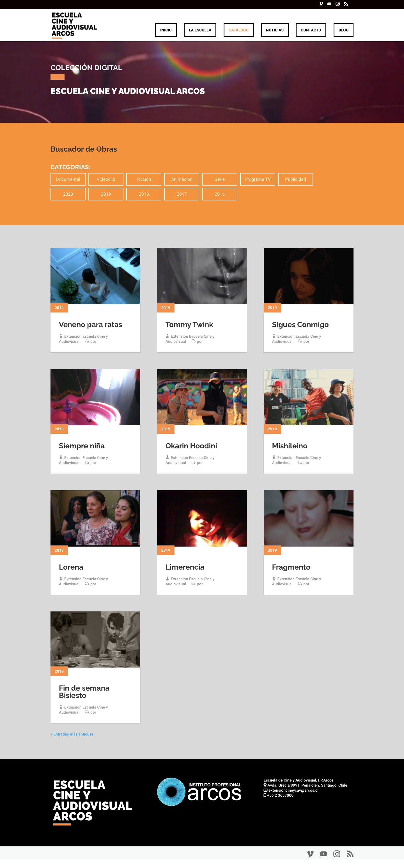Click the Escuela Cine y Audiovisual Arcos header logo
This screenshot has height=868, width=404.
point(74,25)
